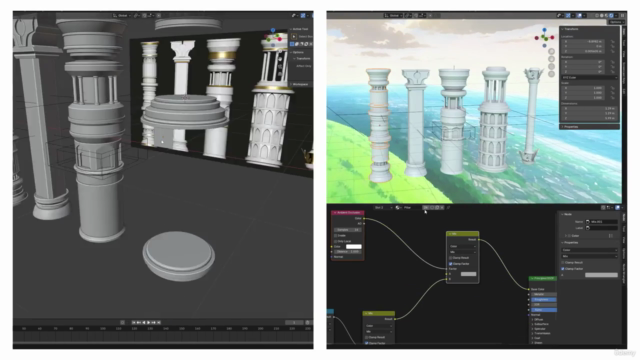The image size is (640, 360).
Task: Toggle perspective/orthographic button in right viewport
Action: pos(551,74)
